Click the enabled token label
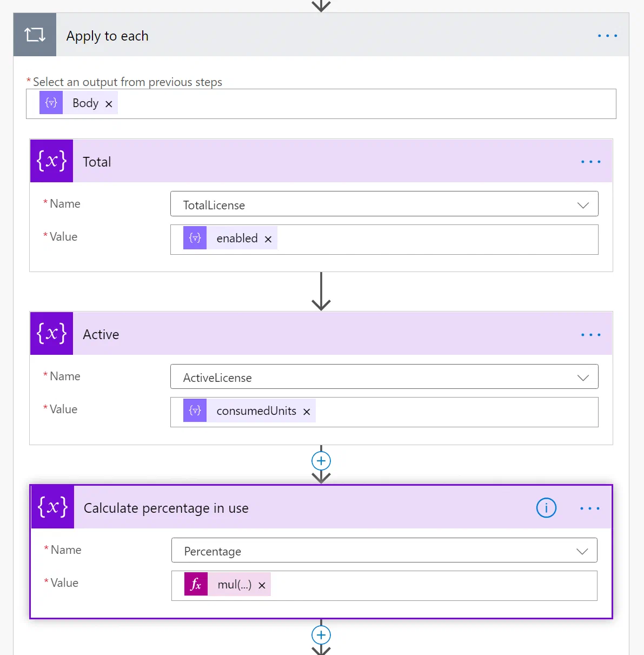Image resolution: width=644 pixels, height=655 pixels. click(x=237, y=239)
